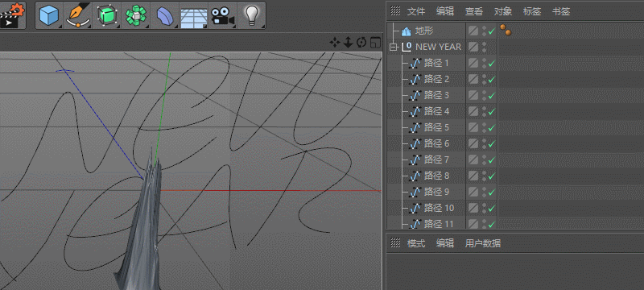The height and width of the screenshot is (290, 644).
Task: Click the phong tag on 地形
Action: pyautogui.click(x=506, y=30)
